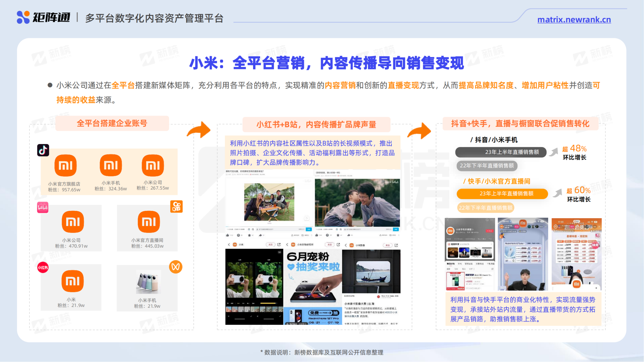This screenshot has width=644, height=362.
Task: Click the bilibili platform icon
Action: [x=43, y=207]
